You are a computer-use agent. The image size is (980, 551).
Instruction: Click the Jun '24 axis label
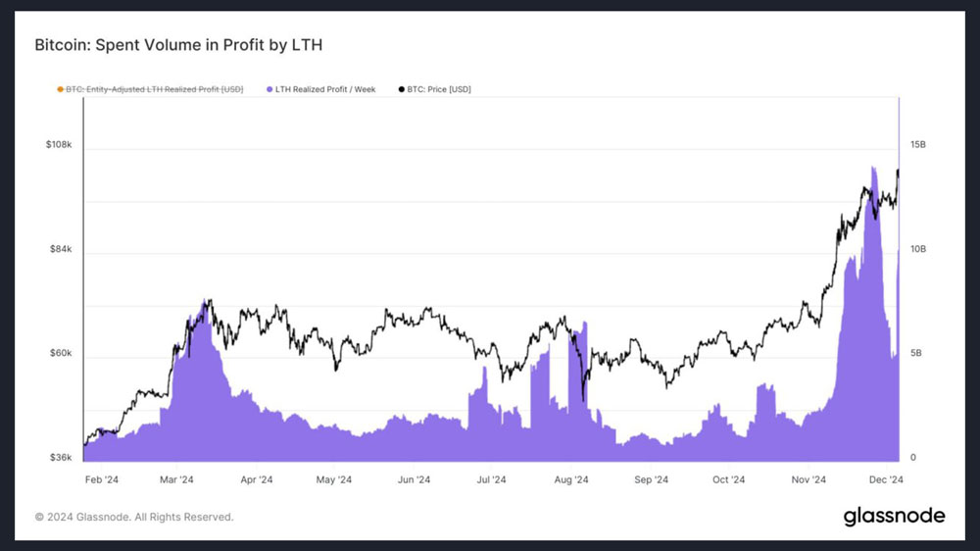point(414,479)
